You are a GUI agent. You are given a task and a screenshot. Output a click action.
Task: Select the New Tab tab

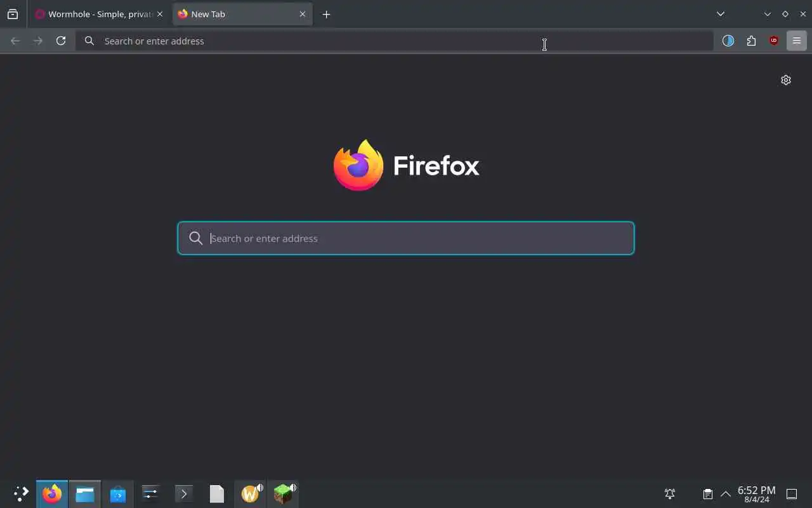(242, 14)
